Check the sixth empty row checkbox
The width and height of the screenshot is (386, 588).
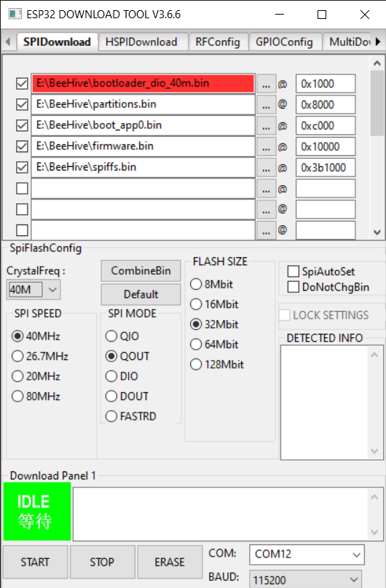(x=22, y=188)
